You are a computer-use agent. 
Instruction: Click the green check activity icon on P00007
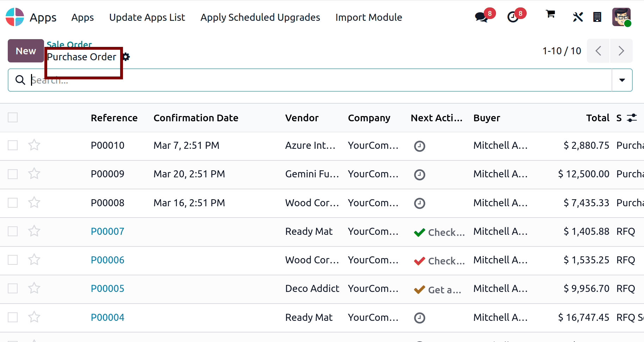pos(420,232)
